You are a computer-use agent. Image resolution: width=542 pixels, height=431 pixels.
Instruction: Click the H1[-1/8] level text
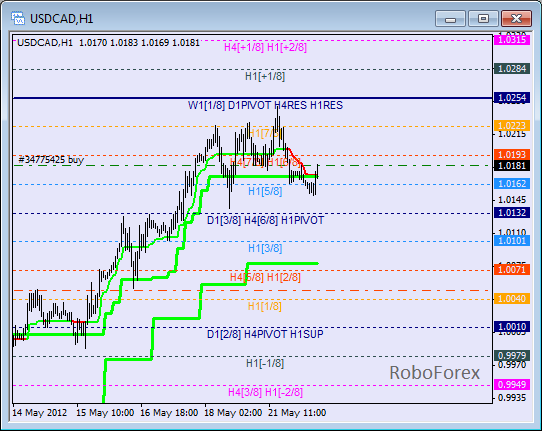[265, 363]
